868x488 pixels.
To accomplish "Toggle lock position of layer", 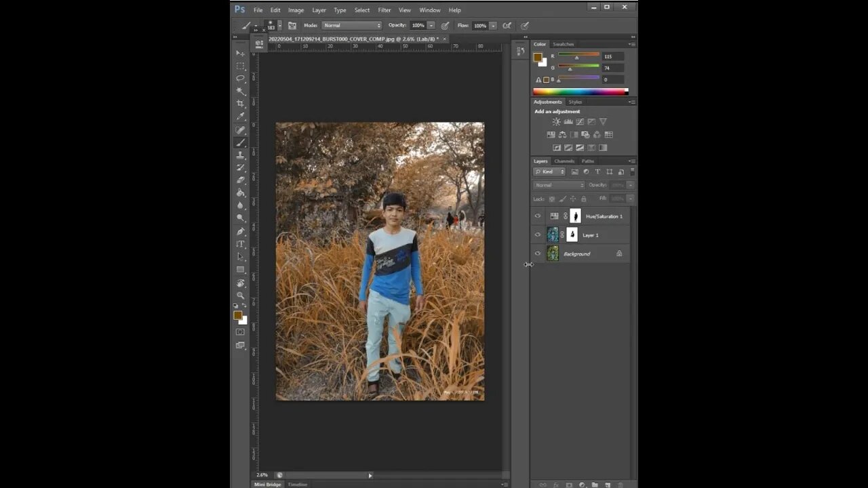I will pyautogui.click(x=573, y=199).
